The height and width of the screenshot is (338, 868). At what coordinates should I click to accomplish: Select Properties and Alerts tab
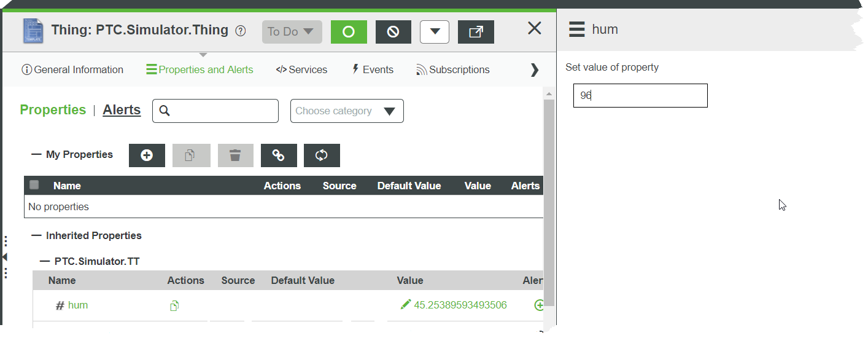click(x=200, y=69)
